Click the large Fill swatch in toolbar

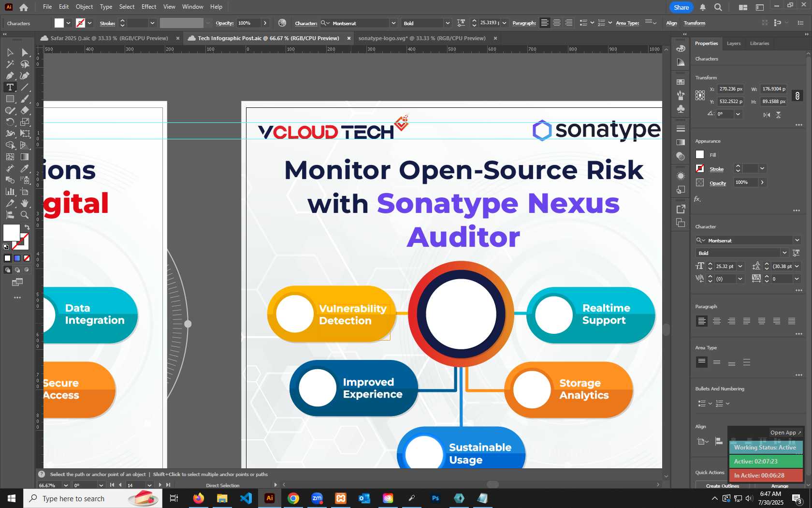click(12, 233)
